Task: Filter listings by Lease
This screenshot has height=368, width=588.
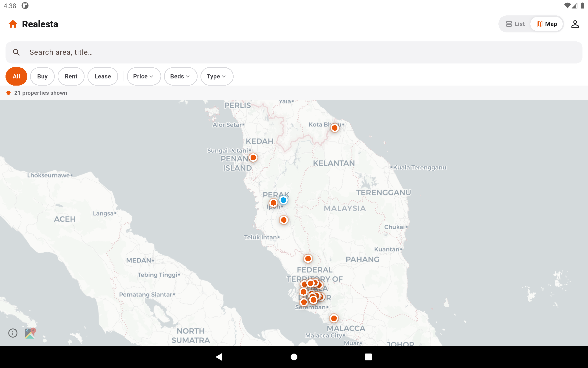Action: pyautogui.click(x=103, y=76)
